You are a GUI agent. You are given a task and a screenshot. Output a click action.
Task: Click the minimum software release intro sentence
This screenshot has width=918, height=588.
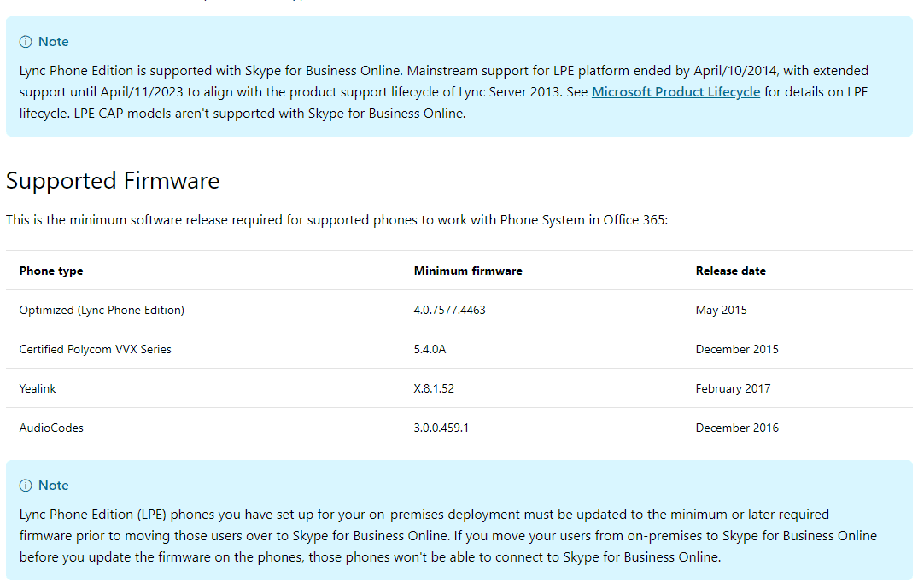pyautogui.click(x=336, y=220)
